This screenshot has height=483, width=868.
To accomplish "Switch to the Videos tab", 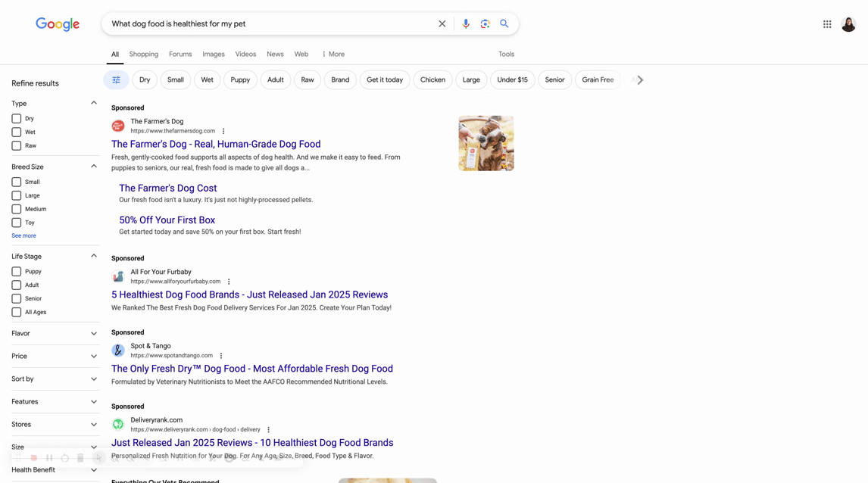I will 245,55.
